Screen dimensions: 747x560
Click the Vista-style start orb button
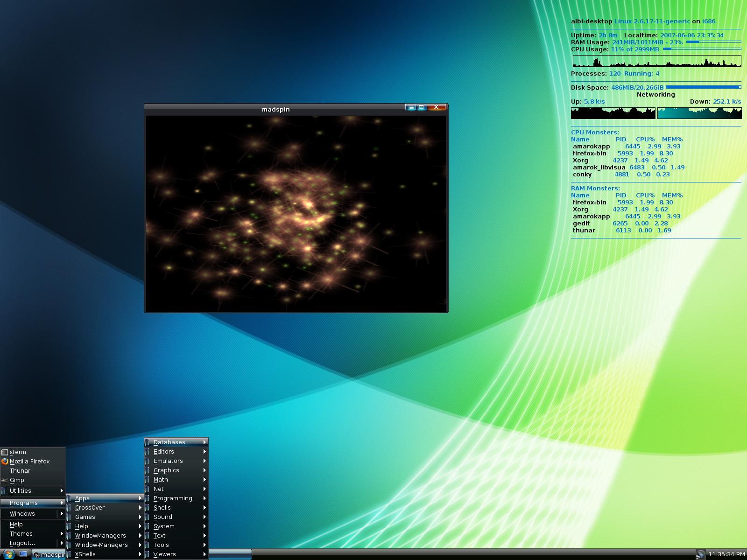[8, 554]
